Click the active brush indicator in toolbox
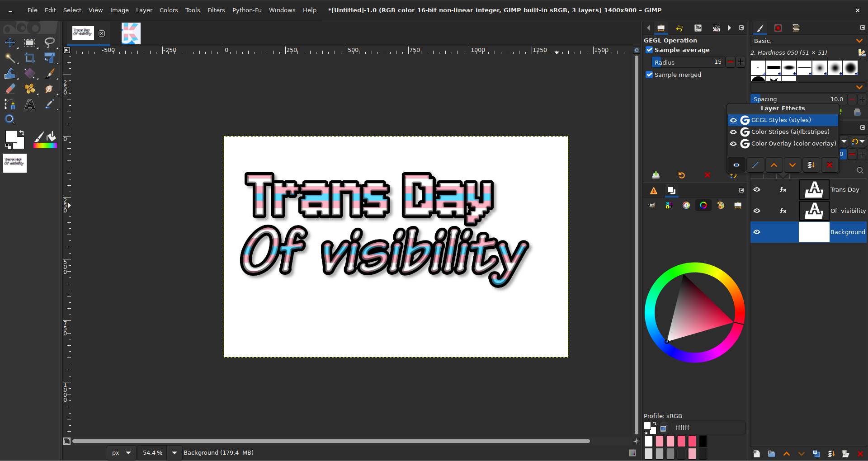This screenshot has width=868, height=461. 39,137
